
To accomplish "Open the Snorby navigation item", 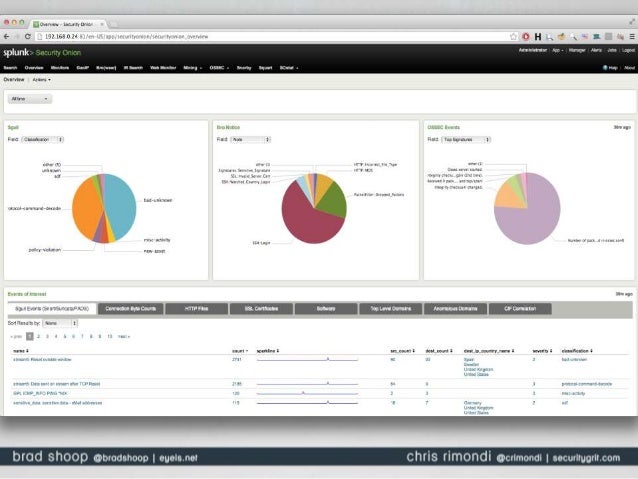I will [244, 68].
